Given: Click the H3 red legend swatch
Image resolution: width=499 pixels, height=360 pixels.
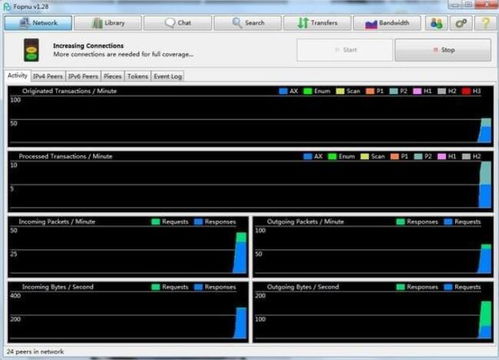Looking at the screenshot, I should pyautogui.click(x=466, y=91).
